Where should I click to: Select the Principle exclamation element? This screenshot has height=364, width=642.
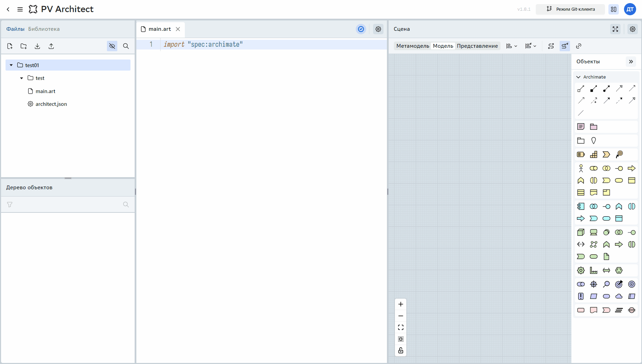pos(581,296)
